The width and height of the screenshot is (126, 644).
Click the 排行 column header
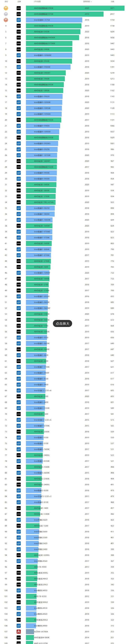click(6, 2)
